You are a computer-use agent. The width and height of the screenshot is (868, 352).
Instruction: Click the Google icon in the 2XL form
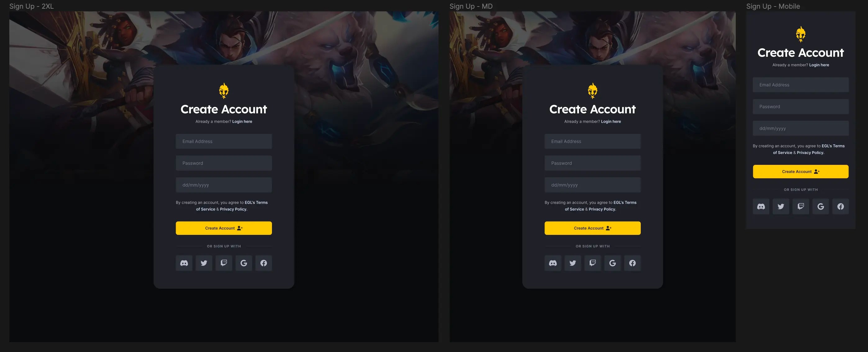[x=244, y=263]
